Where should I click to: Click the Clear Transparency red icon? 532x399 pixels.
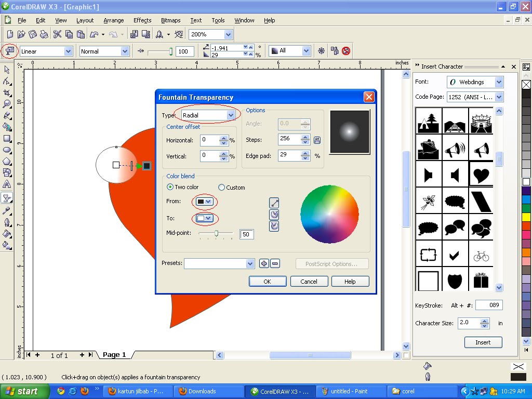(x=346, y=51)
